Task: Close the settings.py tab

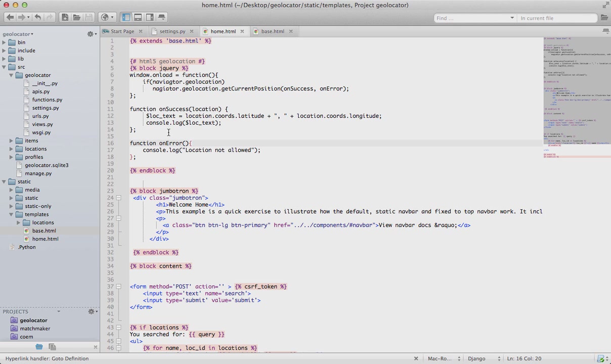Action: coord(192,31)
